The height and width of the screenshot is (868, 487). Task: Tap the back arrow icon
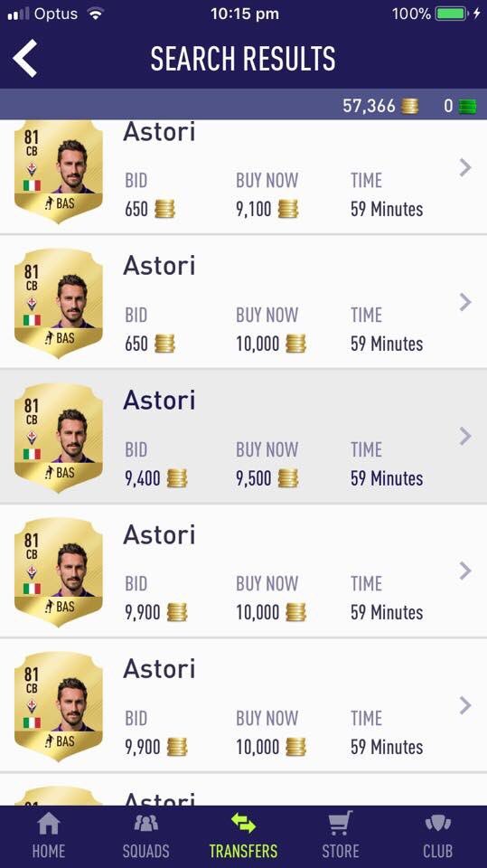(x=25, y=58)
